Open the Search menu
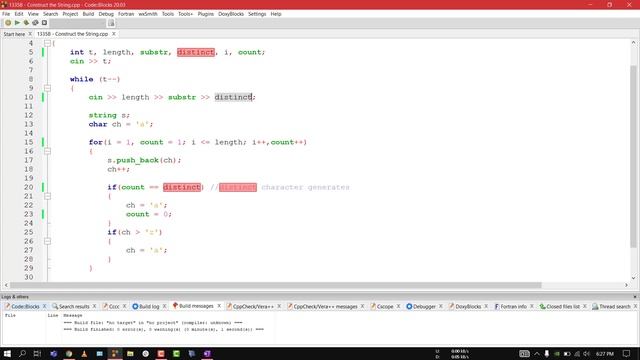The width and height of the screenshot is (640, 360). [x=51, y=14]
